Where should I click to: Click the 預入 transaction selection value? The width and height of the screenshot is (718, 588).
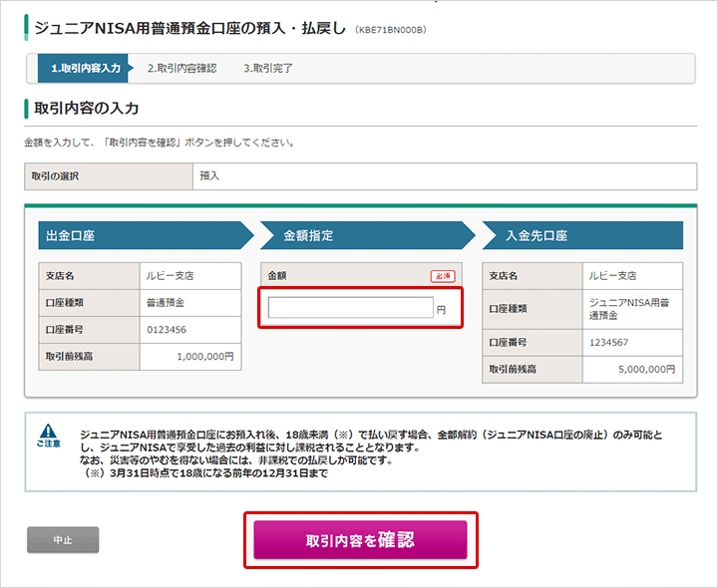pos(209,176)
